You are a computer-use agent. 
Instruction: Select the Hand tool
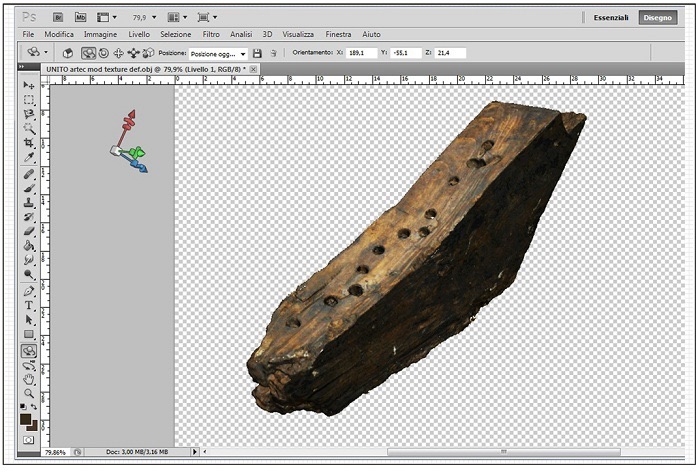tap(29, 380)
